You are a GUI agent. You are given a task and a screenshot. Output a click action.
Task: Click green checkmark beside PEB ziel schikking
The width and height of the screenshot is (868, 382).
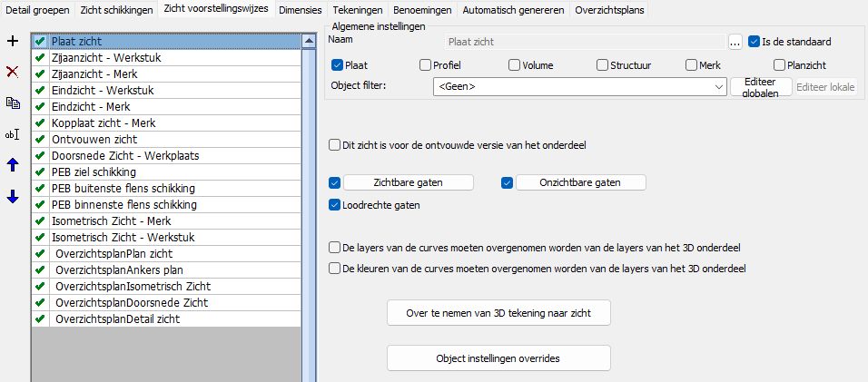point(40,171)
